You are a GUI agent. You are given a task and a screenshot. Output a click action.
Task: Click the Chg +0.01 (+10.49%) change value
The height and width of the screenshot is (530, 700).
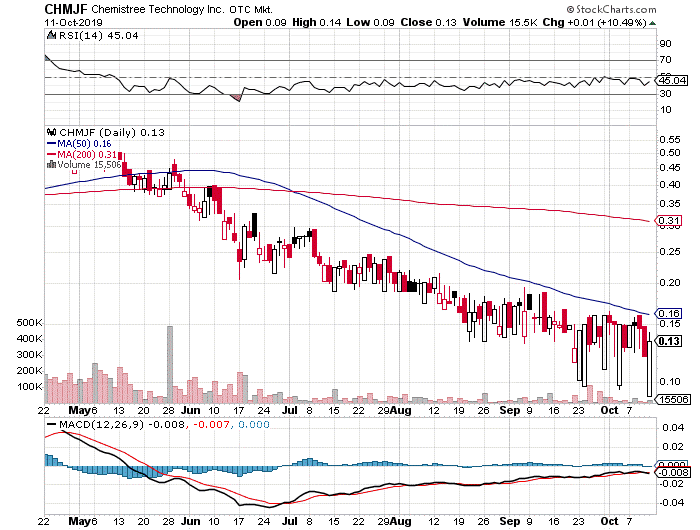coord(594,22)
